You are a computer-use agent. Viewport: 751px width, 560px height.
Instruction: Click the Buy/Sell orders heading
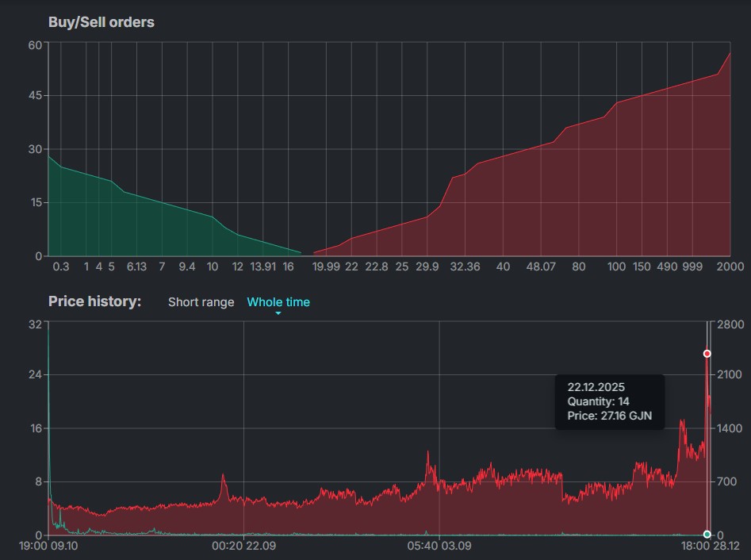(102, 22)
